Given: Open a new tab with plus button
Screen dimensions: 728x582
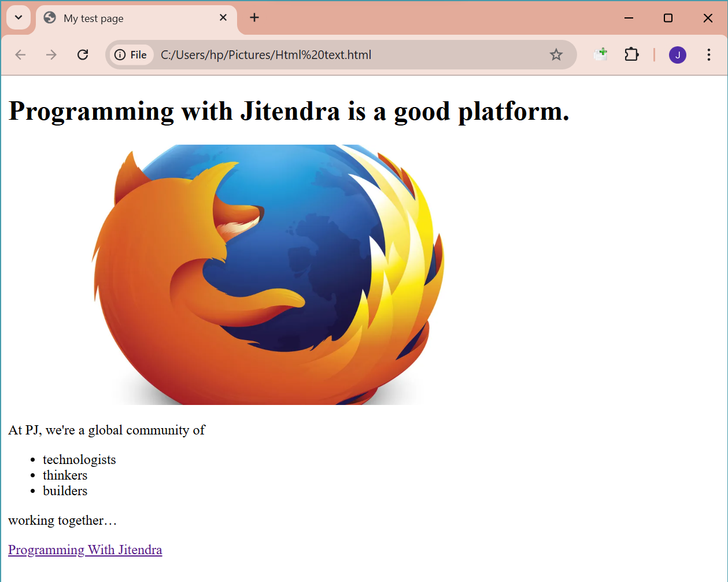Looking at the screenshot, I should click(254, 17).
